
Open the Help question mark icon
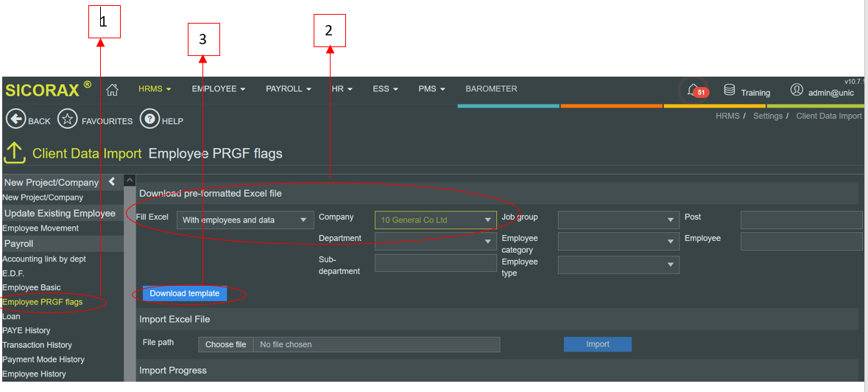pos(150,120)
